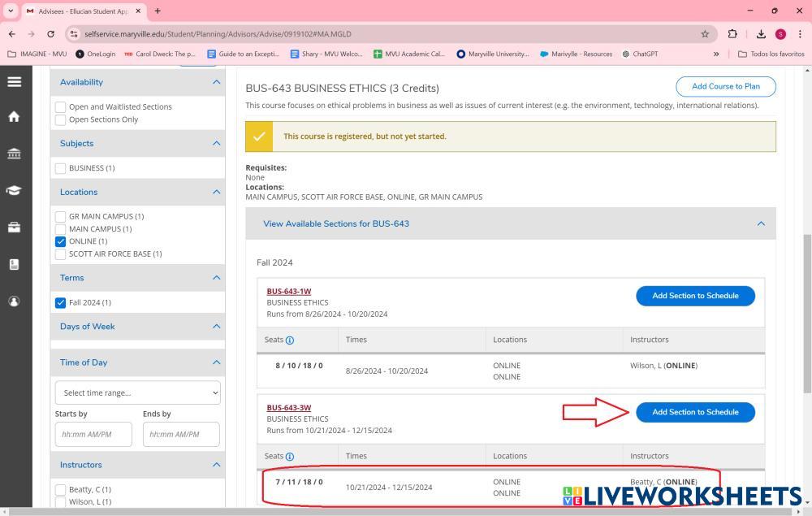Image resolution: width=812 pixels, height=516 pixels.
Task: Collapse the Availability filter section
Action: pos(216,82)
